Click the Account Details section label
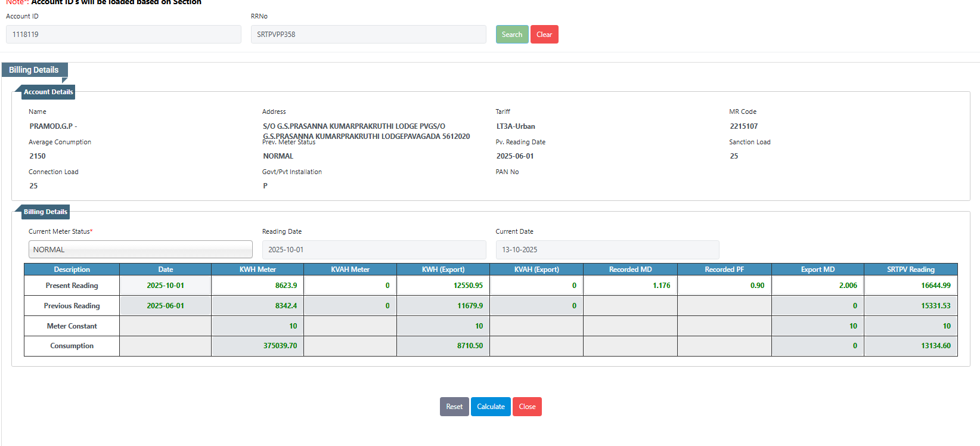Viewport: 980px width, 446px height. click(x=48, y=92)
